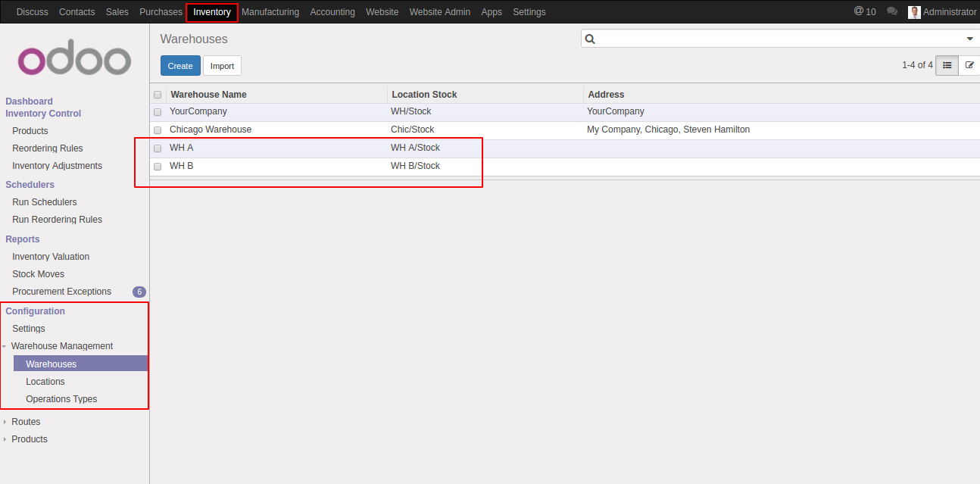
Task: Open Inventory Valuation report
Action: (51, 257)
